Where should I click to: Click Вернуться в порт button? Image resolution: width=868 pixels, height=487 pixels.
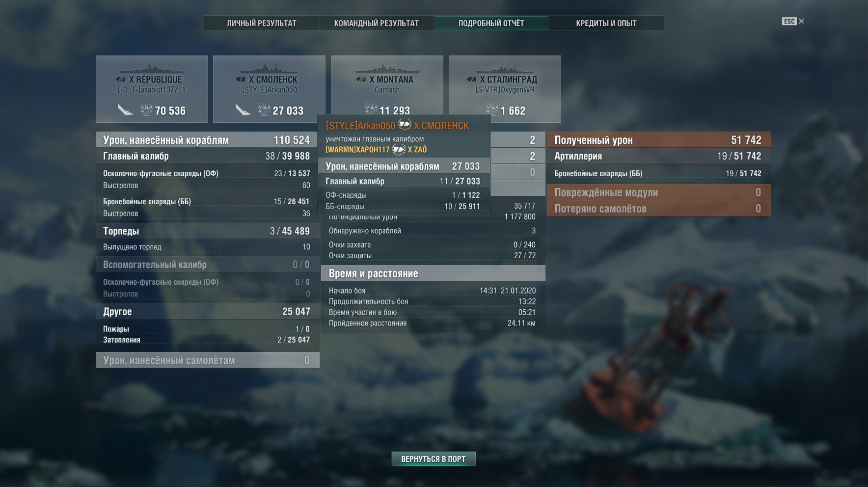coord(434,459)
